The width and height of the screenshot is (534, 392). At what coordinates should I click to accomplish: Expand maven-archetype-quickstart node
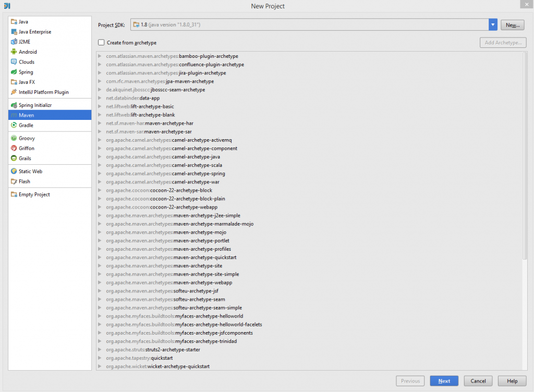click(x=100, y=258)
